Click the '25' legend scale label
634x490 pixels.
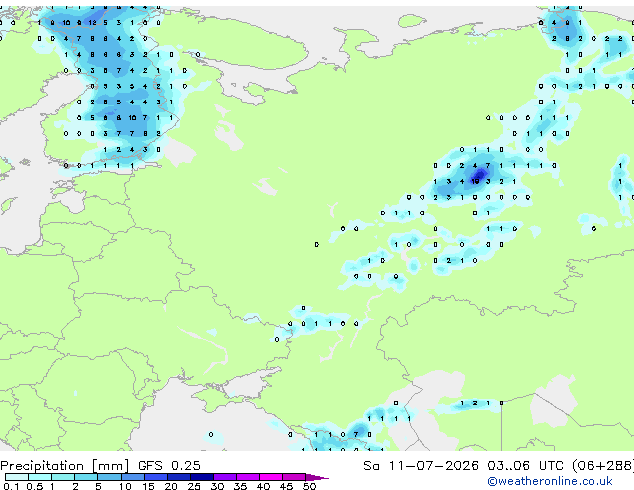click(194, 486)
